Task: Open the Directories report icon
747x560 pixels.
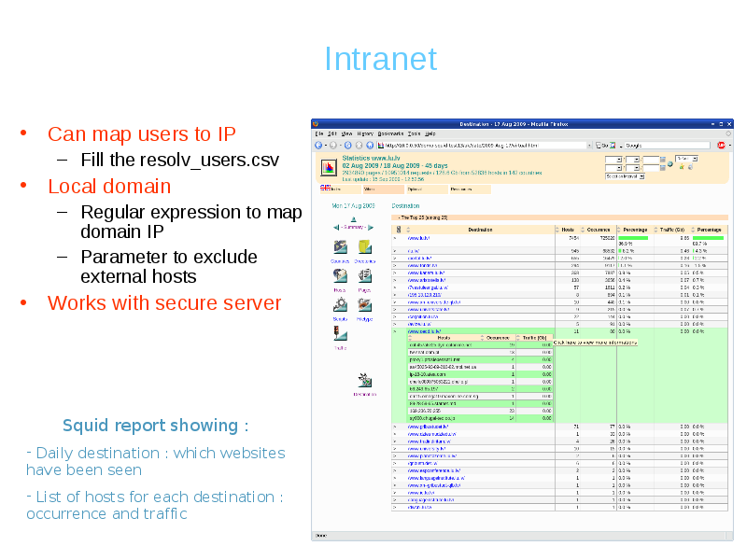Action: (x=365, y=247)
